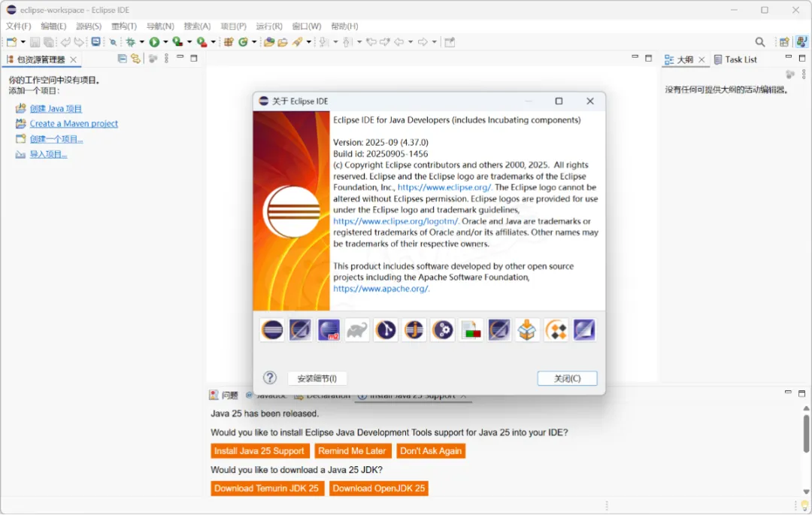The height and width of the screenshot is (515, 812).
Task: Click the Git branch plugin icon in About
Action: click(386, 330)
